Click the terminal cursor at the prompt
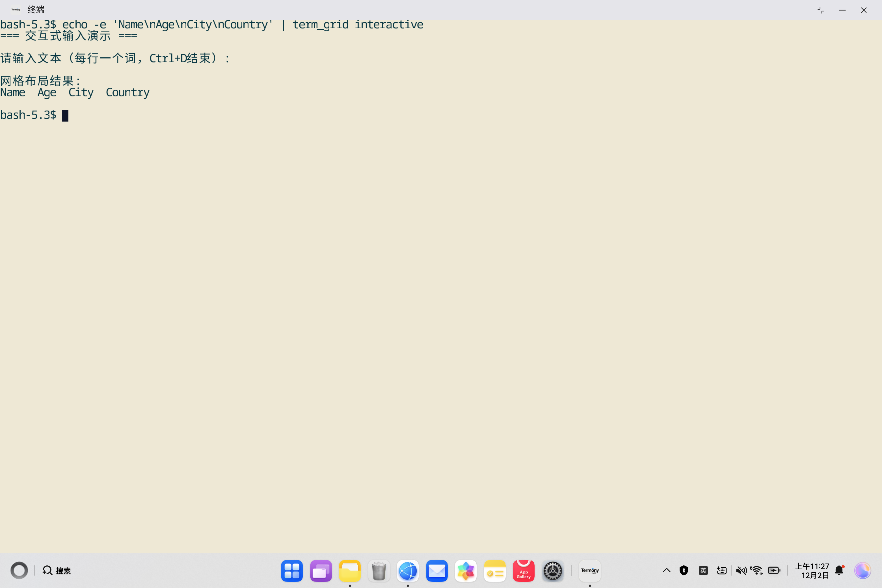Screen dimensions: 882x588 pyautogui.click(x=65, y=116)
